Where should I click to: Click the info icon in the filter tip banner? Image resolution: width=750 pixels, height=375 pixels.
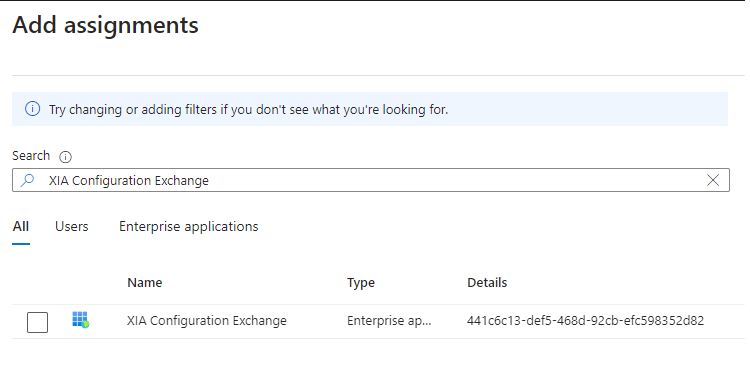click(x=32, y=109)
